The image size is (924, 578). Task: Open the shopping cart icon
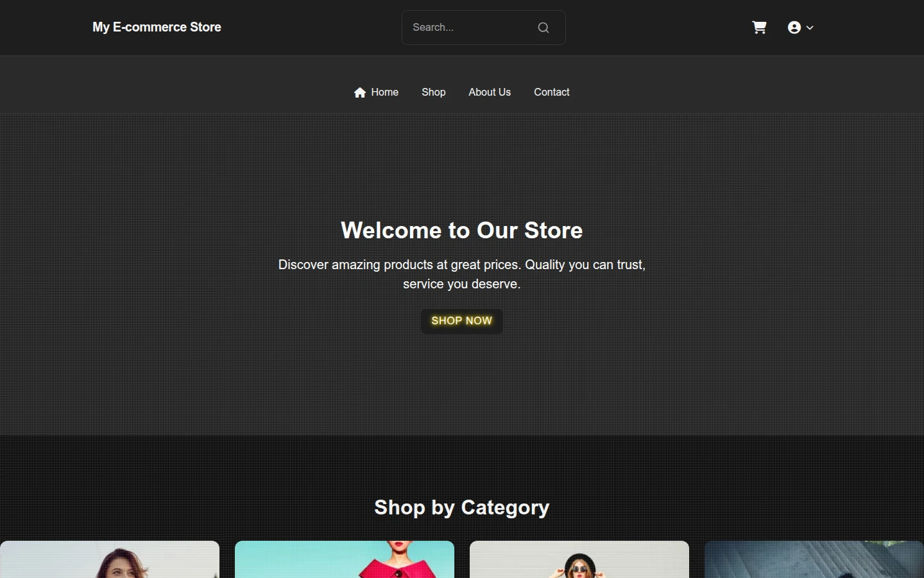[759, 28]
